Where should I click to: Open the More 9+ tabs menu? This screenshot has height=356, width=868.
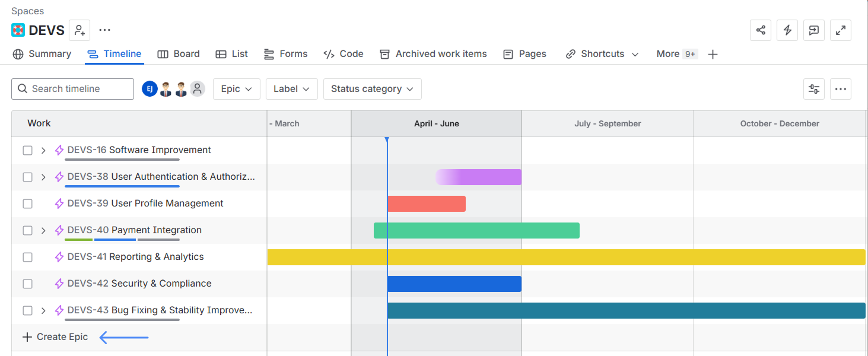677,54
